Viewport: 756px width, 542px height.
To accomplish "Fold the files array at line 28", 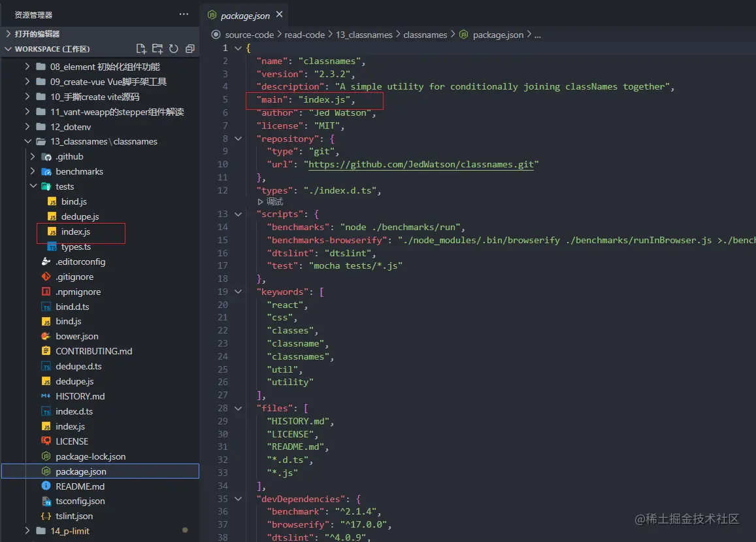I will click(238, 409).
